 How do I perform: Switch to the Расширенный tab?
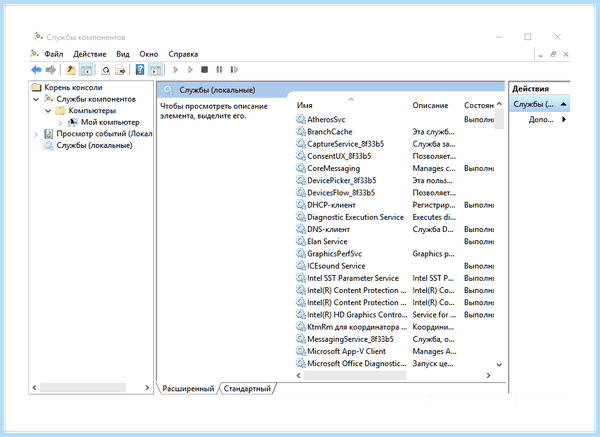[x=188, y=388]
